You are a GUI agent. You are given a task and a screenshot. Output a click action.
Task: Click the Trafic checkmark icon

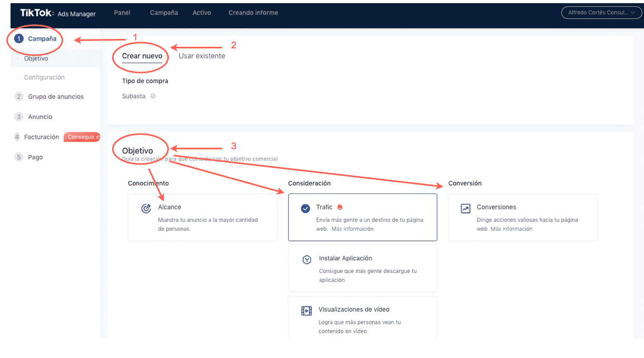(x=305, y=208)
